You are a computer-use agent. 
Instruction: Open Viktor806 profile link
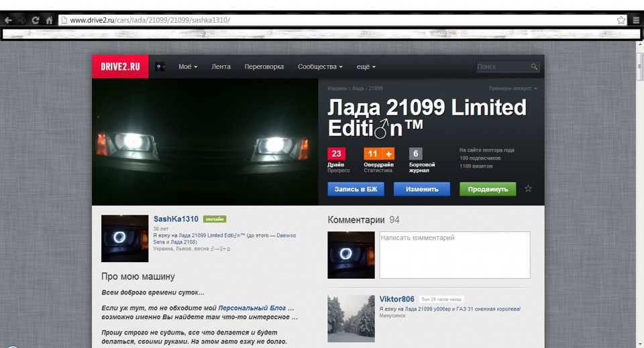396,299
